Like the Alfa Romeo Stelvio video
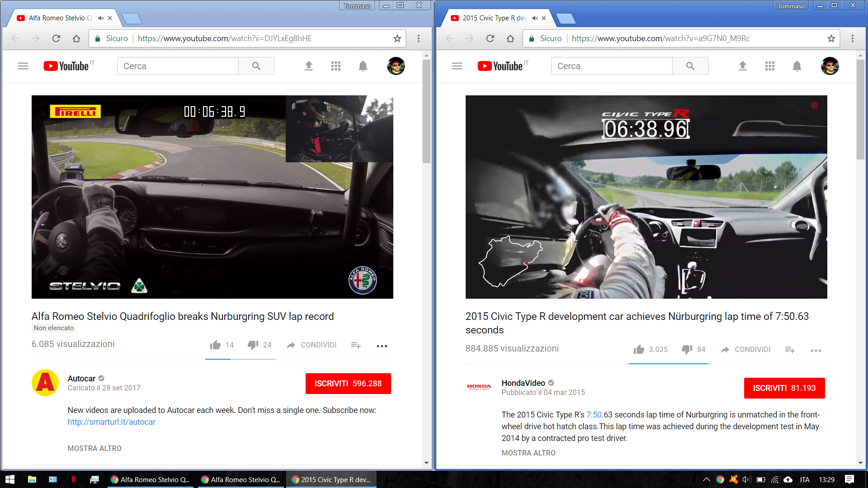868x488 pixels. click(216, 345)
